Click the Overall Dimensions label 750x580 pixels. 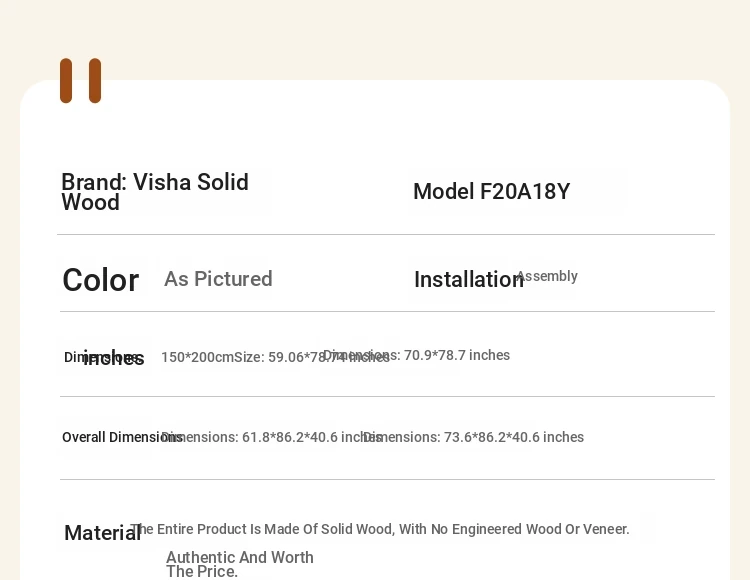pos(122,437)
